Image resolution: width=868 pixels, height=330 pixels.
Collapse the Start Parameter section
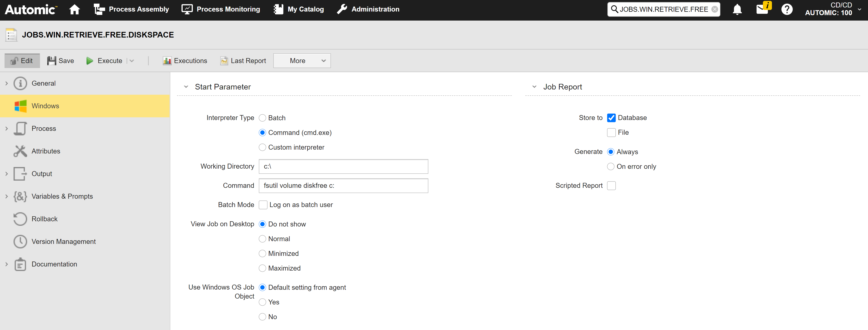click(186, 87)
